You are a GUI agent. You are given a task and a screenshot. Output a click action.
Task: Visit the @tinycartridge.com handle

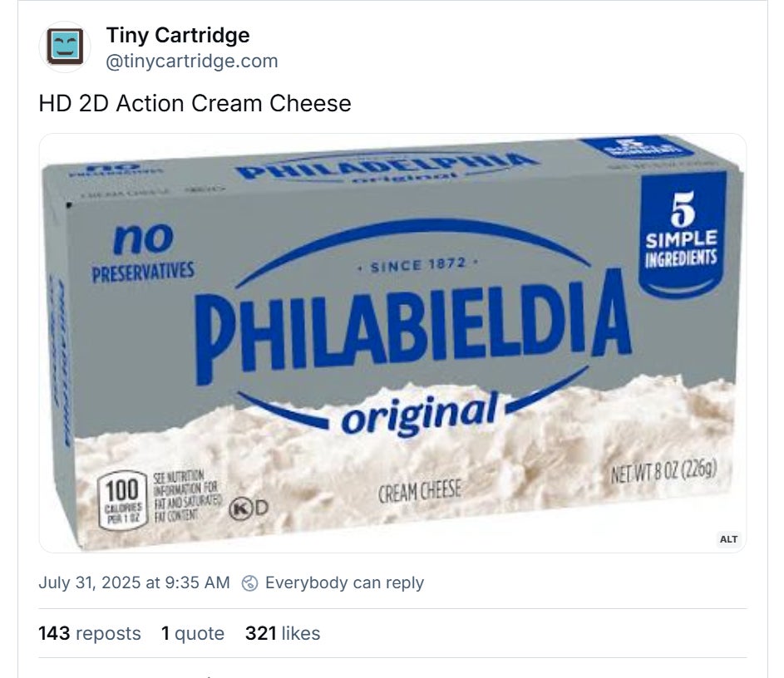tap(192, 61)
